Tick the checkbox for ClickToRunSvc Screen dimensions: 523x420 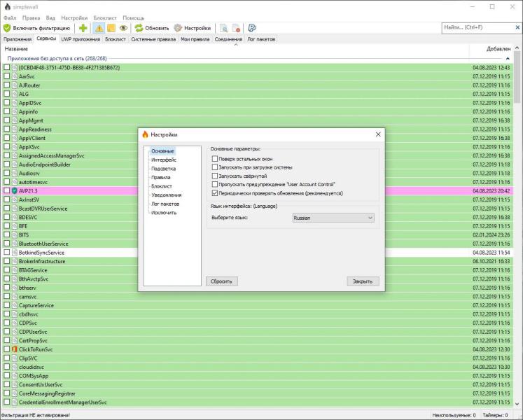[7, 349]
